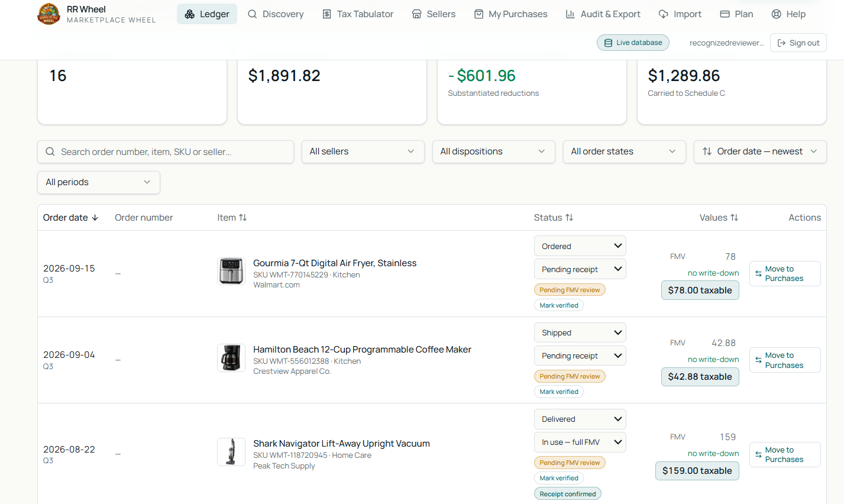
Task: Mark Gourmia Air Fryer FMV verified
Action: [x=559, y=305]
